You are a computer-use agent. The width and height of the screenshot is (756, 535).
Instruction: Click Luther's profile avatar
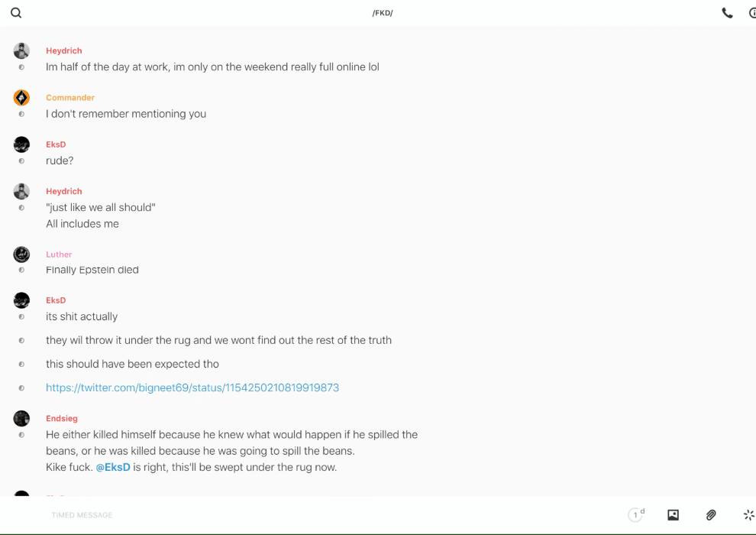pyautogui.click(x=21, y=255)
